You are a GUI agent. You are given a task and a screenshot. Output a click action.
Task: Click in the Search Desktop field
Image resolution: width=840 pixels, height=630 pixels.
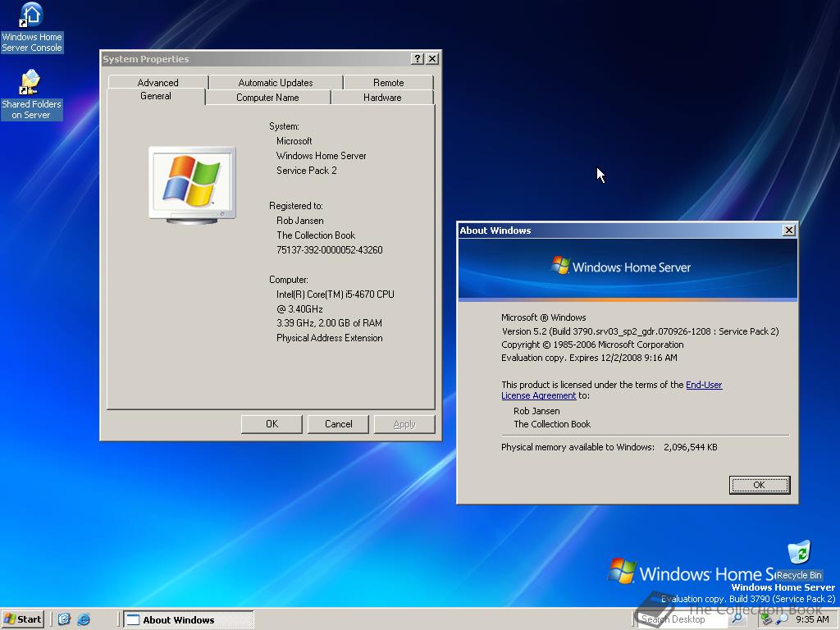click(x=682, y=619)
